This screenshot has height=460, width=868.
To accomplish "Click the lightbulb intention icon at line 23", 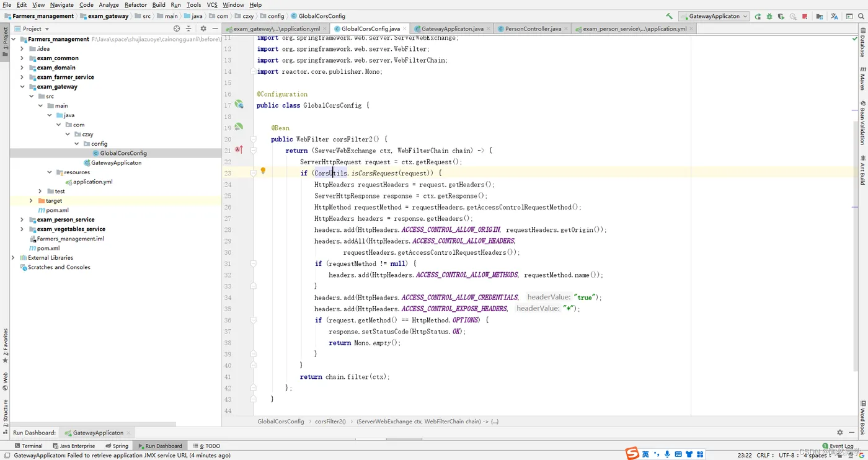I will (263, 170).
